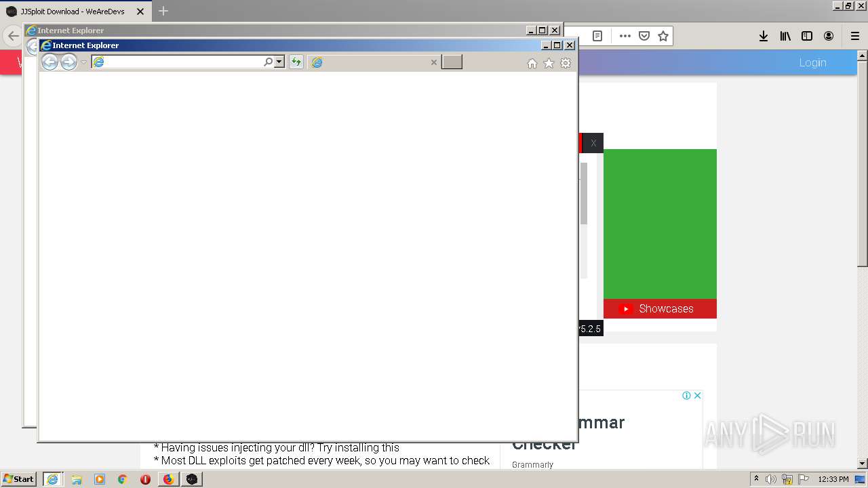Toggle Firefox sidebar icon
868x488 pixels.
point(807,36)
